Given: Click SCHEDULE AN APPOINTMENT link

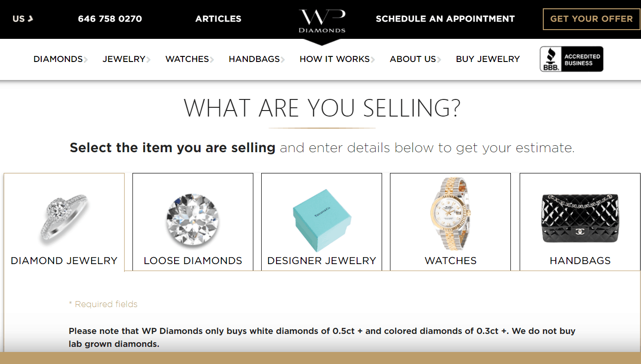Looking at the screenshot, I should (445, 19).
